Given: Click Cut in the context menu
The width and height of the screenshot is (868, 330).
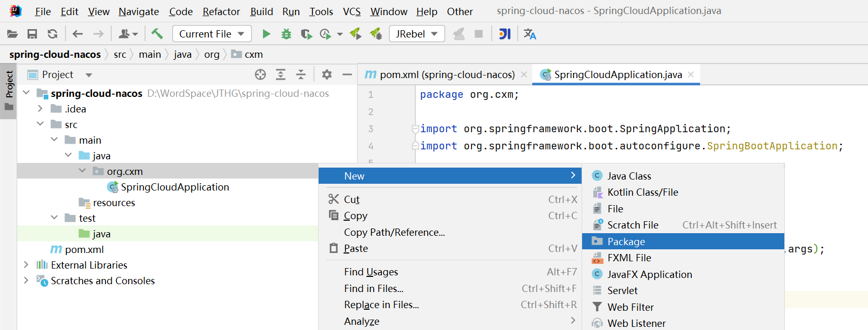Looking at the screenshot, I should point(450,199).
